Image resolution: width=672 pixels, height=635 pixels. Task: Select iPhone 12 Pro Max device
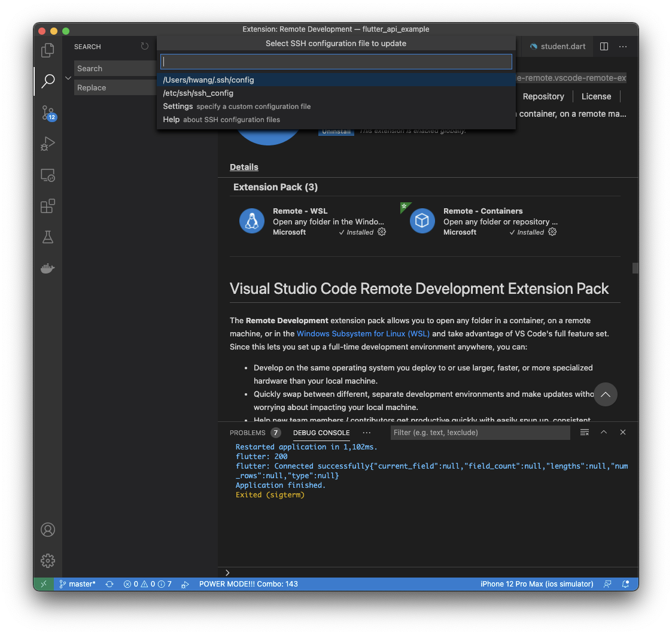click(x=537, y=584)
